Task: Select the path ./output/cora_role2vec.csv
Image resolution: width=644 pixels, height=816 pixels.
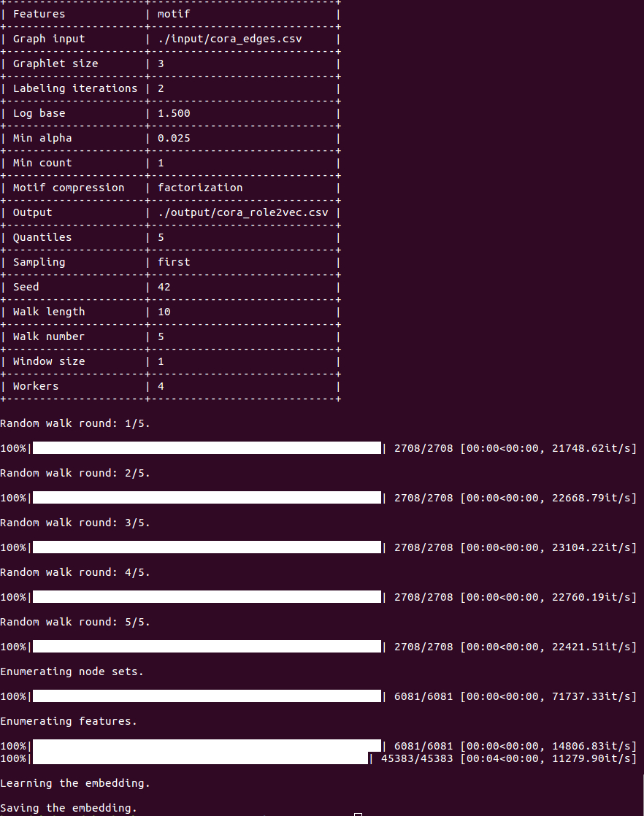Action: click(242, 213)
